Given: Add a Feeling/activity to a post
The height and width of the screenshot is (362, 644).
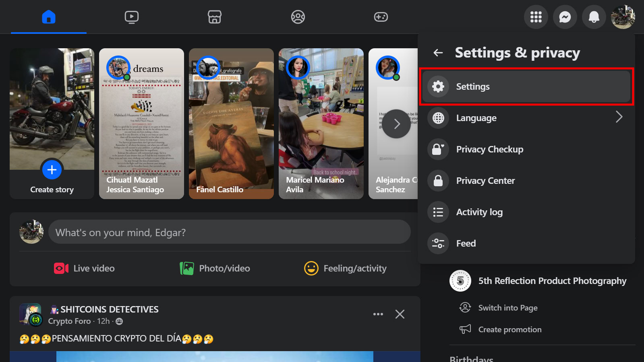Looking at the screenshot, I should (345, 268).
